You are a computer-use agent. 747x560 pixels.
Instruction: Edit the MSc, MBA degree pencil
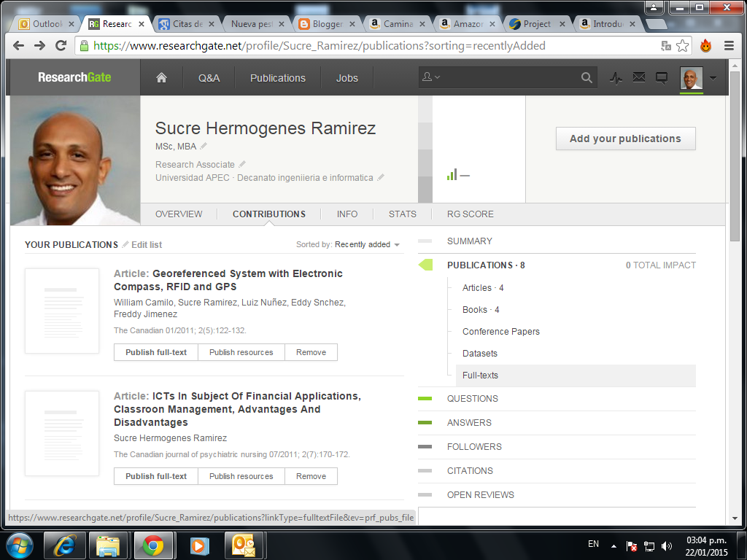[204, 146]
